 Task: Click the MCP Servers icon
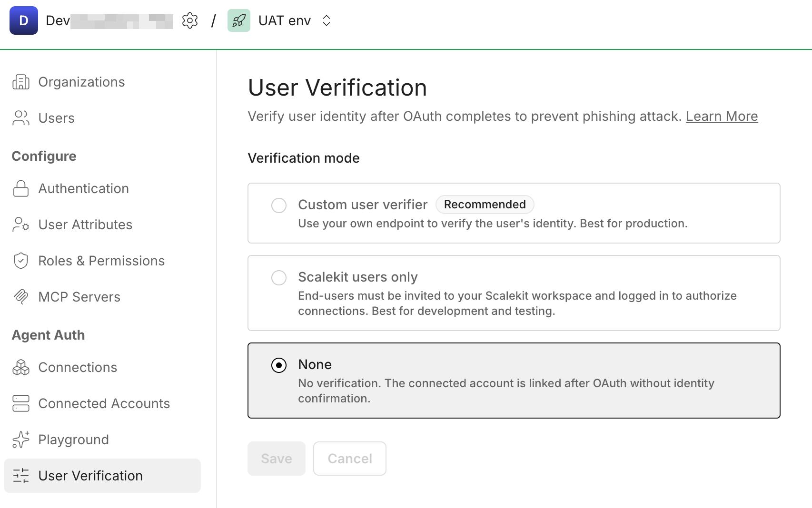point(20,296)
